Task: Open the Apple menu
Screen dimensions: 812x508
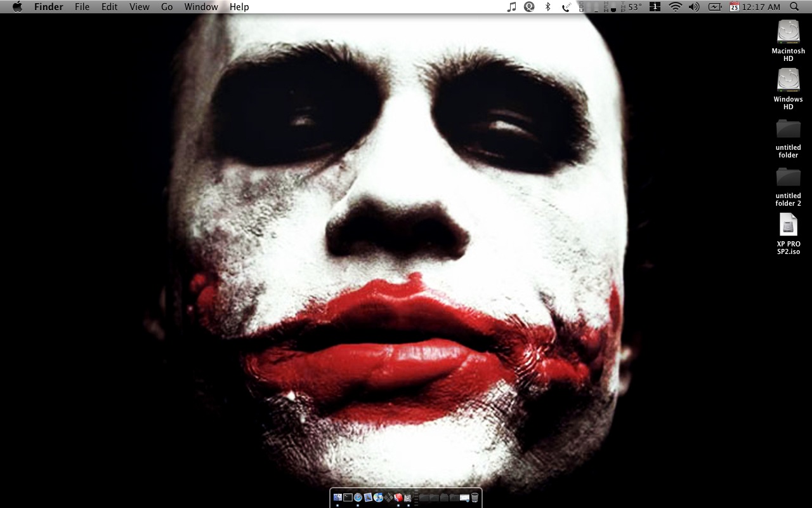Action: tap(17, 7)
